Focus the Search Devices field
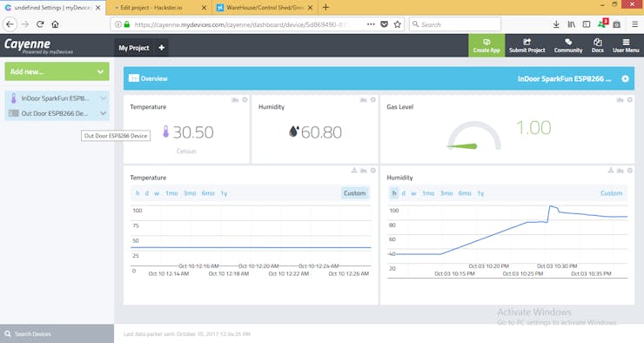The image size is (644, 343). 57,334
